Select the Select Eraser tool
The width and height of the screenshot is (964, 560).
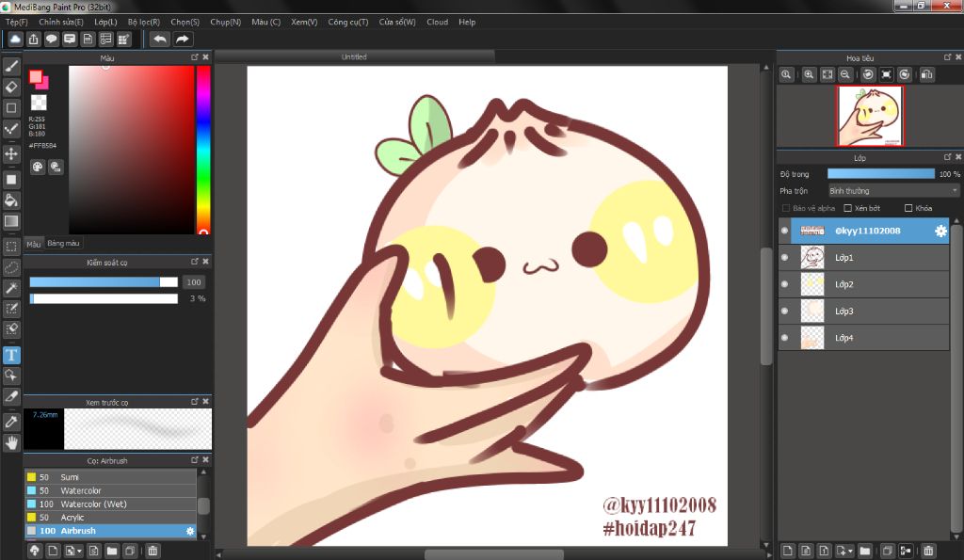[11, 328]
